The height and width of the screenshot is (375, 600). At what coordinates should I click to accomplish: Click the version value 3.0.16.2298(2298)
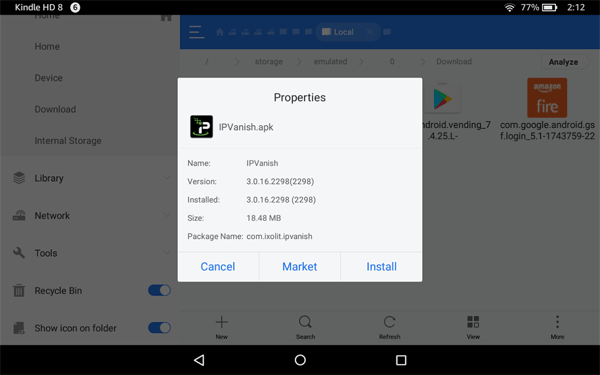point(280,181)
